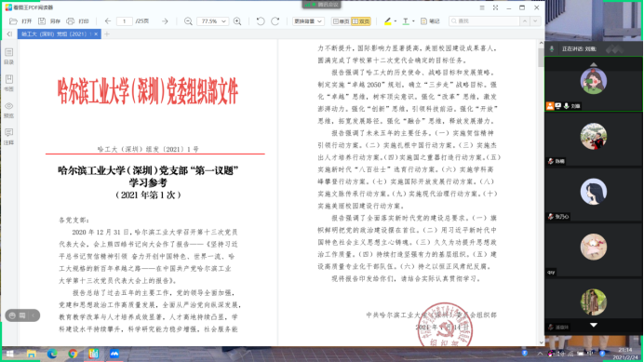
Task: Rotate page counterclockwise
Action: 261,21
